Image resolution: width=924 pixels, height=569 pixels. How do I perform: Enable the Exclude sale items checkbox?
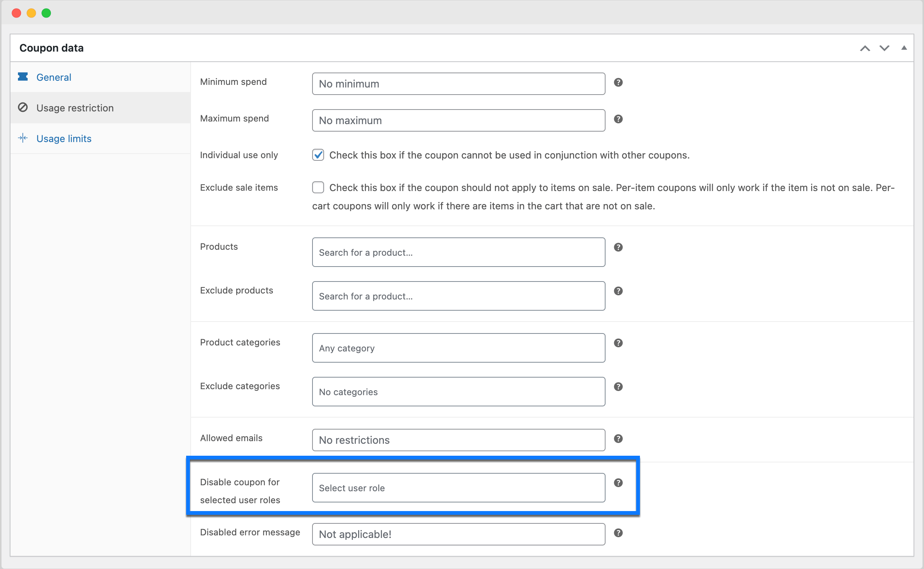pos(318,187)
